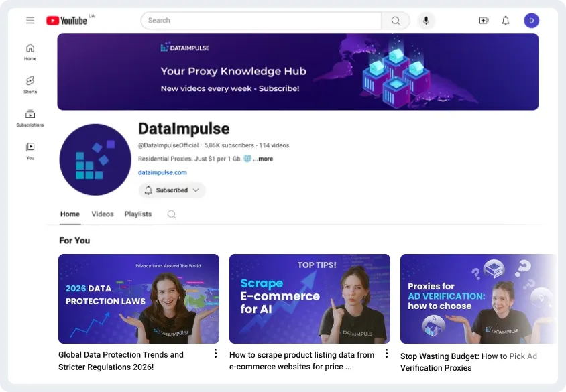This screenshot has height=392, width=566.
Task: Click the DataImpulse channel name heading
Action: 184,129
